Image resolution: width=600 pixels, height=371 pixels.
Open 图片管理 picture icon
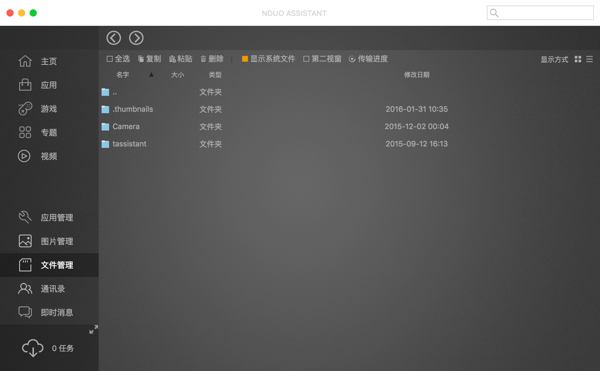pyautogui.click(x=25, y=241)
